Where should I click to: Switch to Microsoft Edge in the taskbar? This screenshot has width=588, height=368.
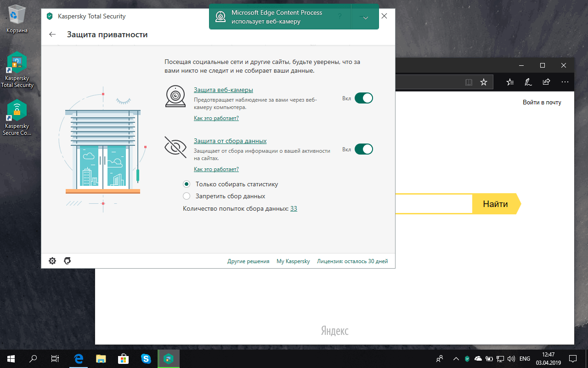pos(79,358)
